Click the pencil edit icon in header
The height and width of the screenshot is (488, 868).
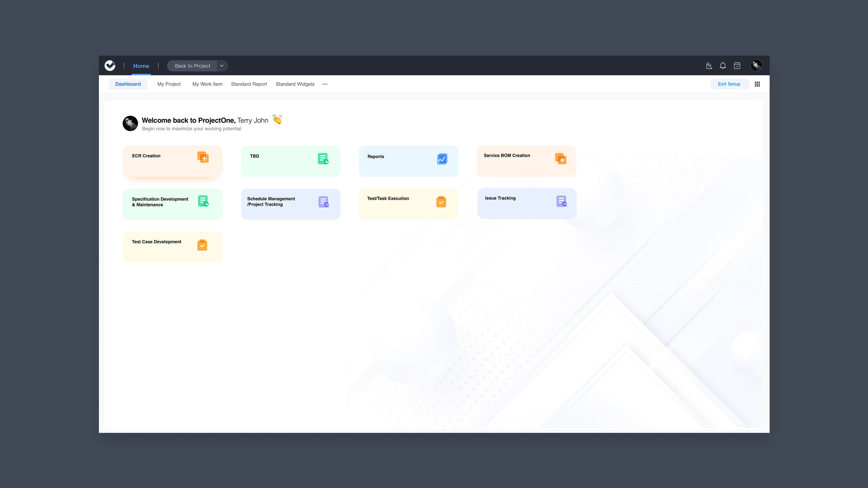[709, 66]
